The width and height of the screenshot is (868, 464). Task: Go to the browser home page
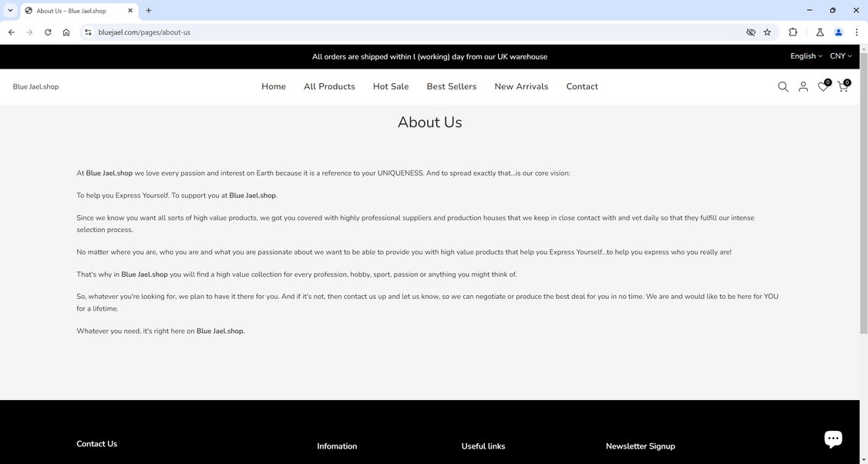[x=66, y=32]
